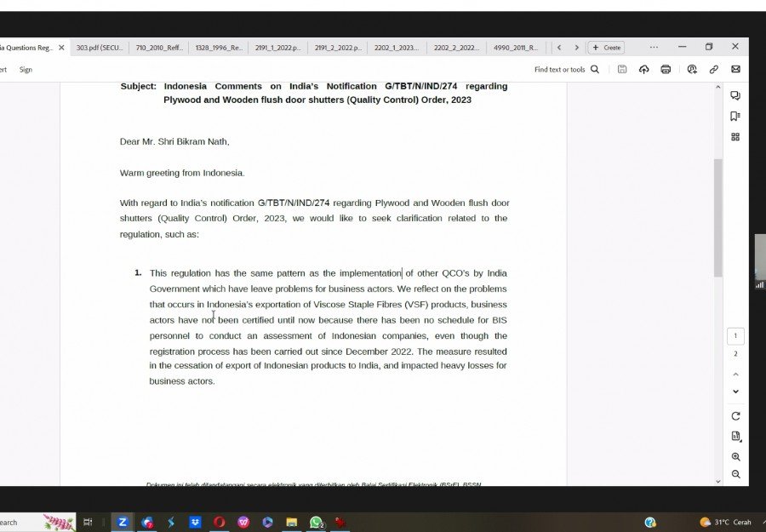Click the document vertical scrollbar thumb

click(x=717, y=218)
